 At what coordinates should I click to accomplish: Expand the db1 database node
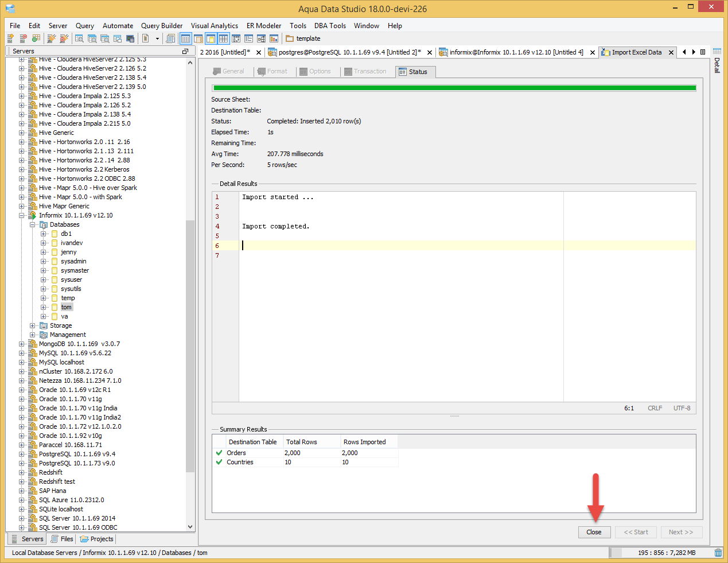(x=44, y=234)
